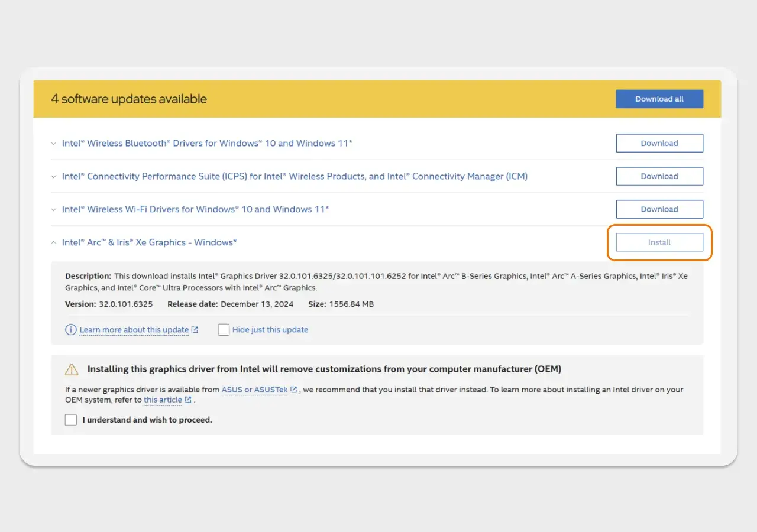Expand the Connectivity Performance Suite chevron
This screenshot has width=757, height=532.
[54, 177]
